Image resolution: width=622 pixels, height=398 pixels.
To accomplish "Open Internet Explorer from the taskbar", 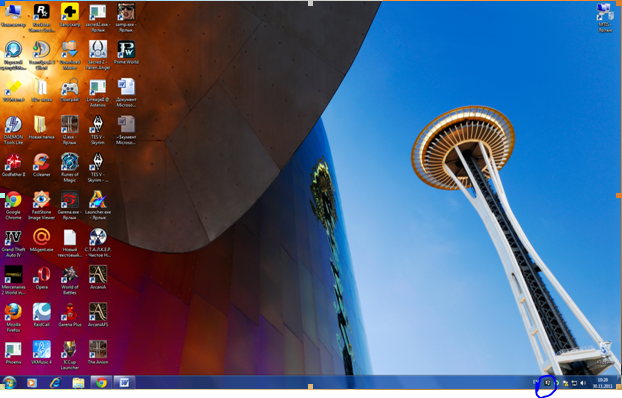I will click(x=55, y=383).
